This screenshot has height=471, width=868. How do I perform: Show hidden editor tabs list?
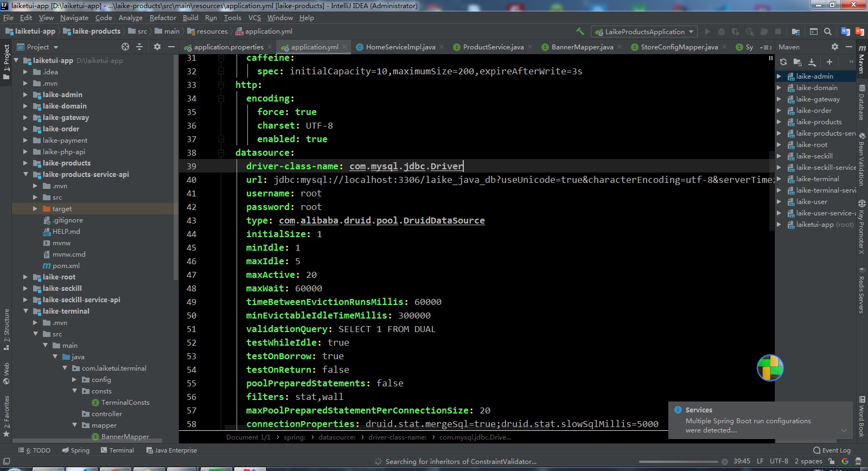(x=765, y=47)
